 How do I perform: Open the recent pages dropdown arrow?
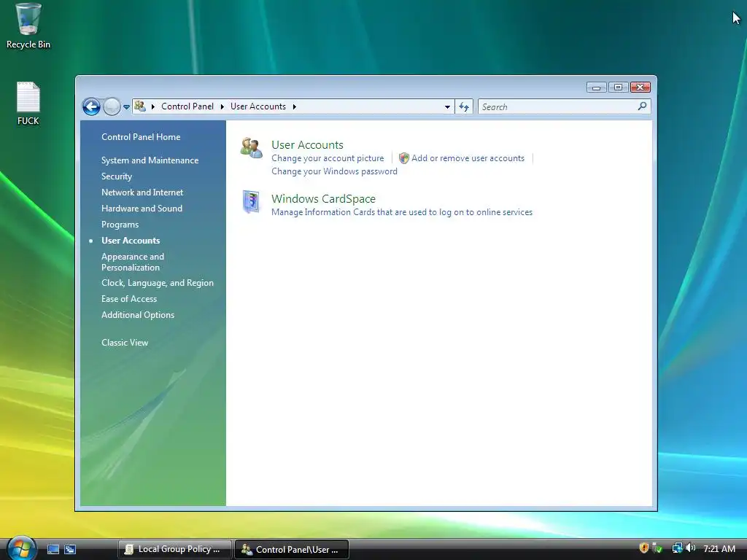(x=126, y=107)
